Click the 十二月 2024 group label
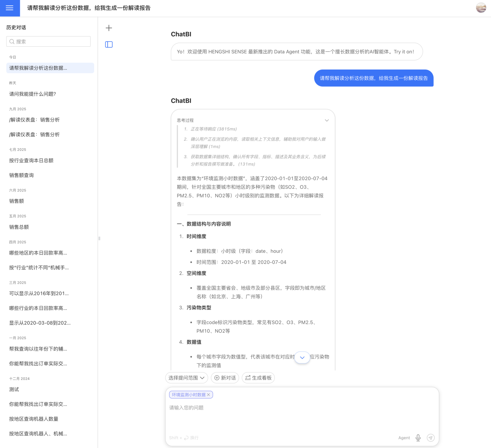491x448 pixels. coord(19,378)
